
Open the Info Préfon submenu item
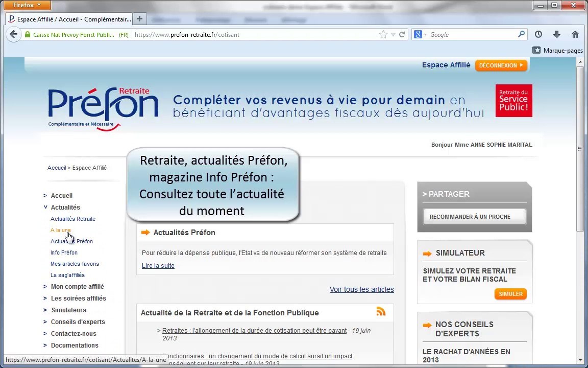tap(64, 252)
